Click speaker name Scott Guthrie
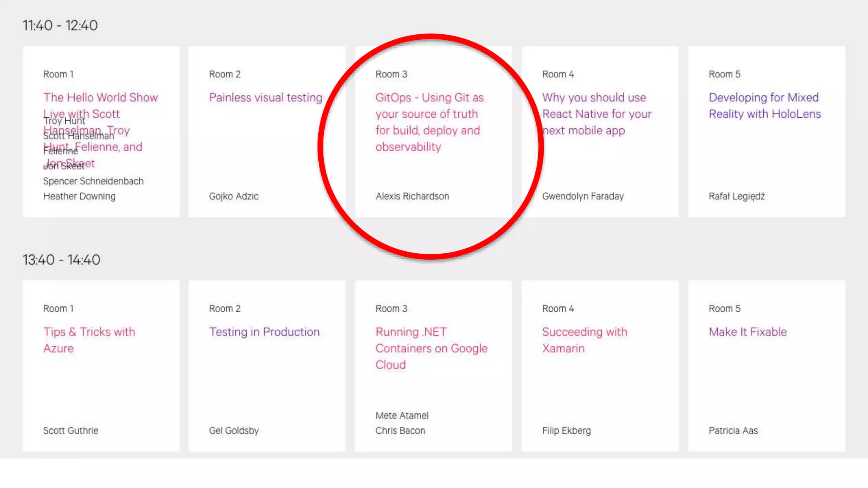The image size is (868, 488). coord(70,430)
